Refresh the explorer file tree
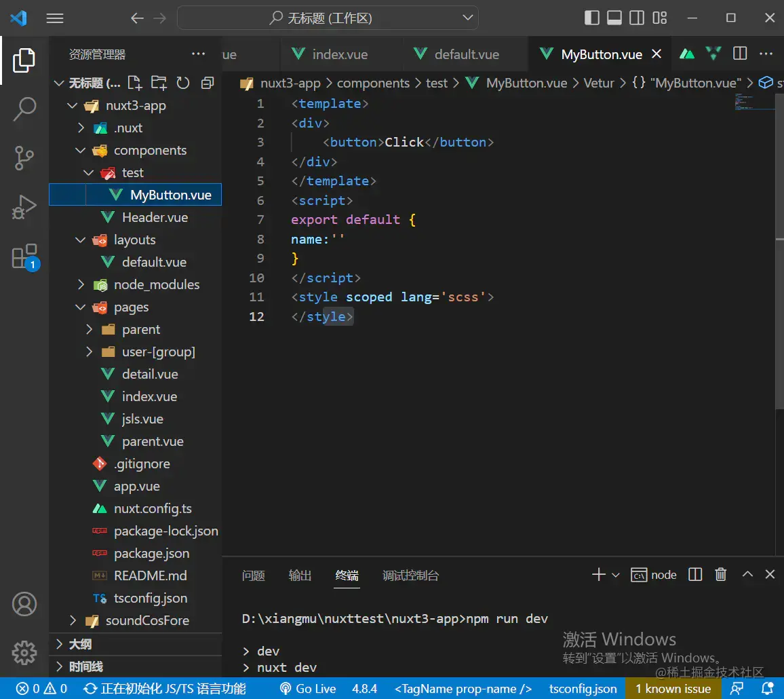 point(182,83)
